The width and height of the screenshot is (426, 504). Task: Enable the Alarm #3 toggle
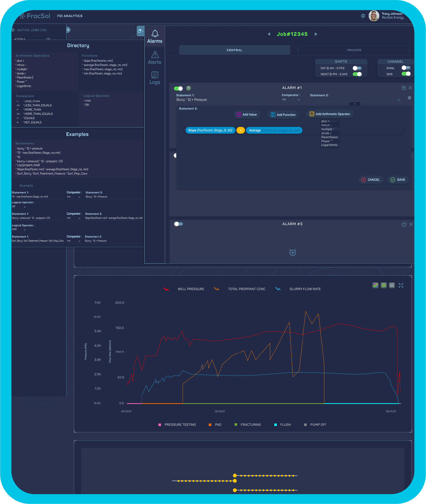coord(179,224)
